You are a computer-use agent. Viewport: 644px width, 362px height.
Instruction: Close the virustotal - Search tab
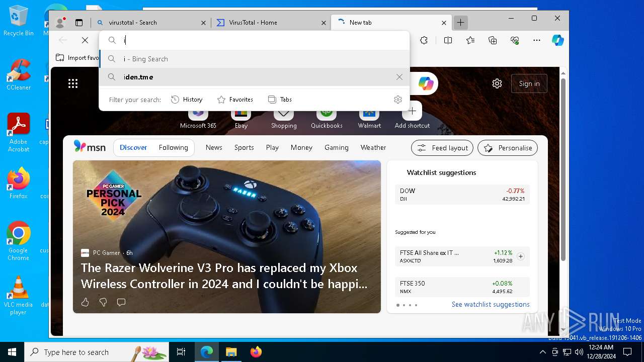click(x=204, y=23)
